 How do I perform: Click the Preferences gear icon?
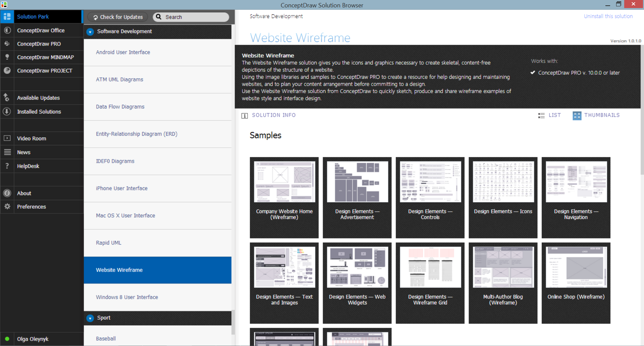pos(7,207)
